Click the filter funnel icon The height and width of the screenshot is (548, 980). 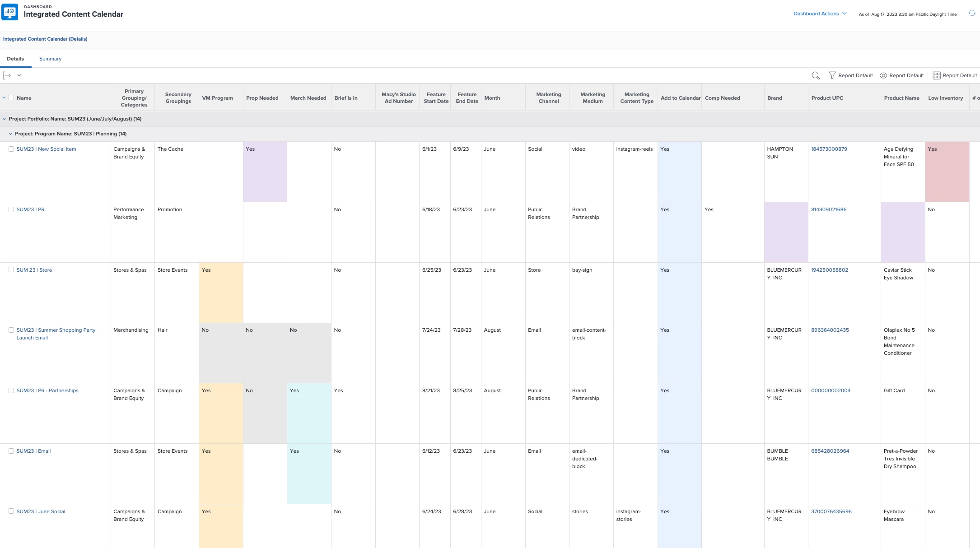tap(832, 75)
